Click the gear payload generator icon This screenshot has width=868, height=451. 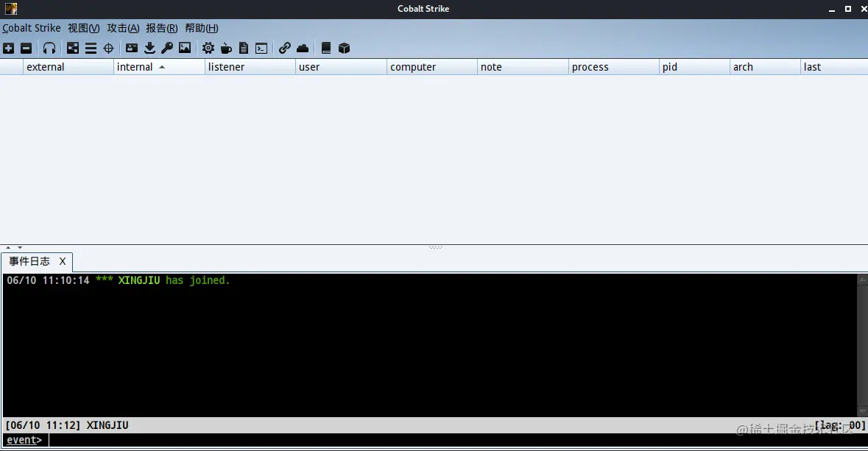click(208, 48)
